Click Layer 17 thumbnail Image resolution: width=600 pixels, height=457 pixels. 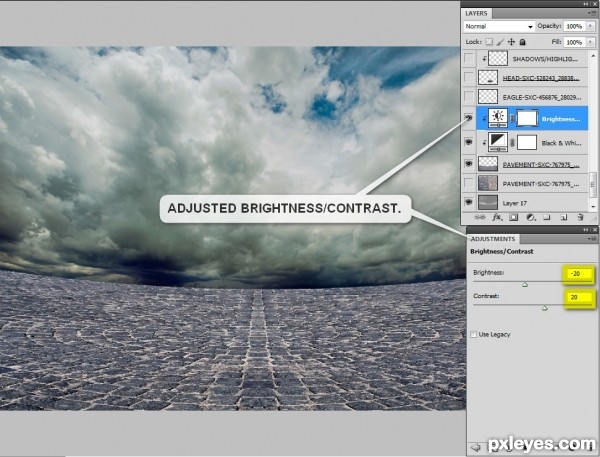488,202
